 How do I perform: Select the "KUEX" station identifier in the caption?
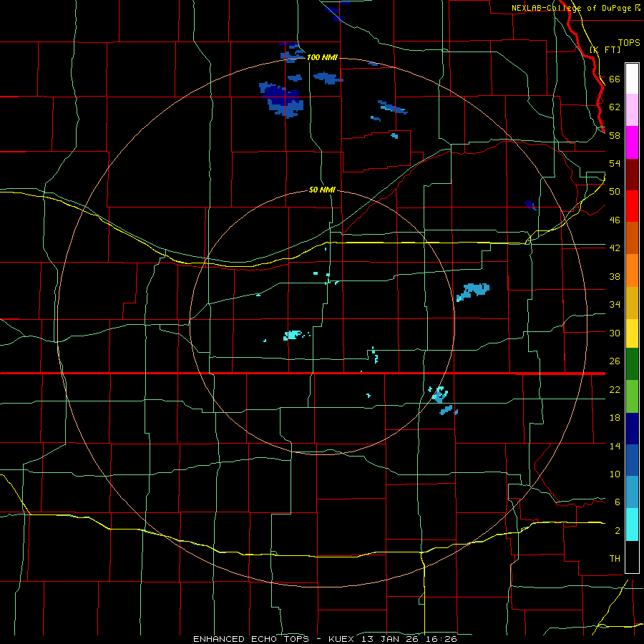tap(341, 639)
